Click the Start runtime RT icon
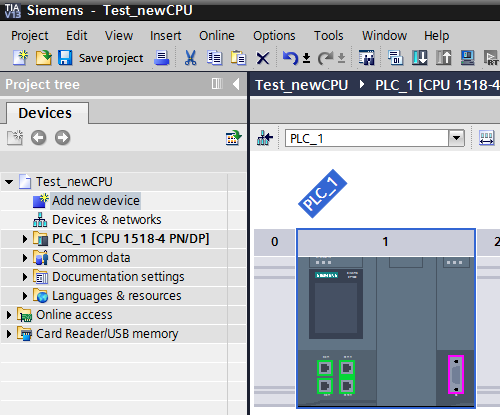 (491, 58)
